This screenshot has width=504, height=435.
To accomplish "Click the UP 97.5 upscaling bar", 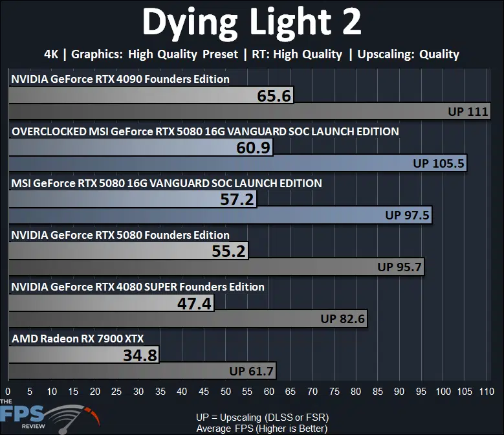I will (220, 215).
